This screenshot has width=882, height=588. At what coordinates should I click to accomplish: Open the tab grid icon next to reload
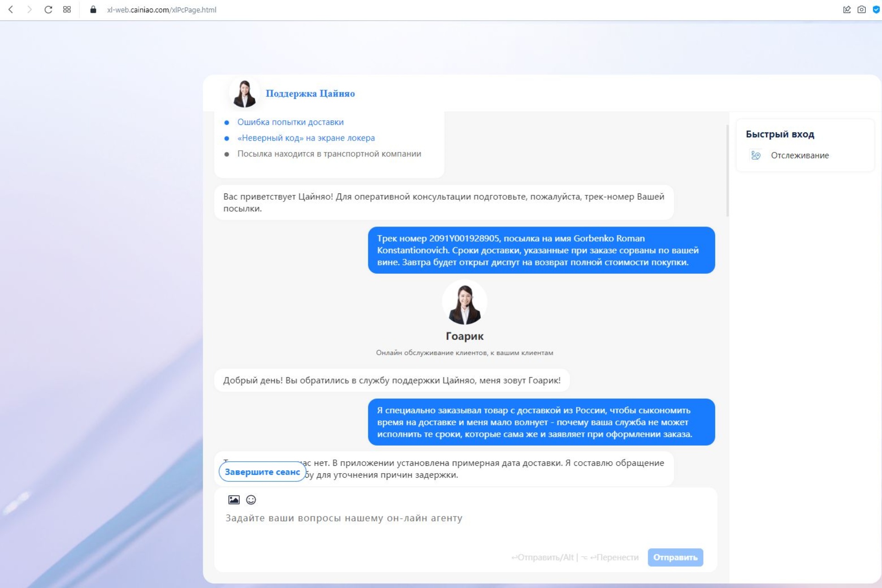pyautogui.click(x=67, y=10)
